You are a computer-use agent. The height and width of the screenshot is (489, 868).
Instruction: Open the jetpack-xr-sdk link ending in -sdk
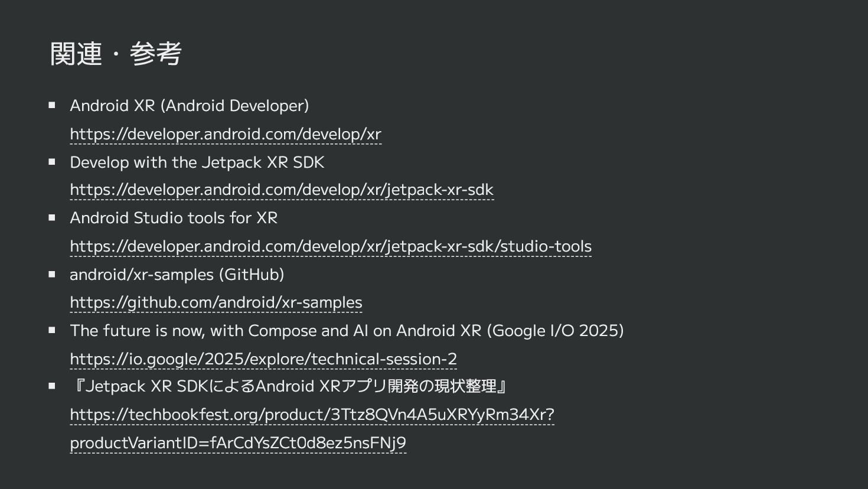pyautogui.click(x=282, y=190)
